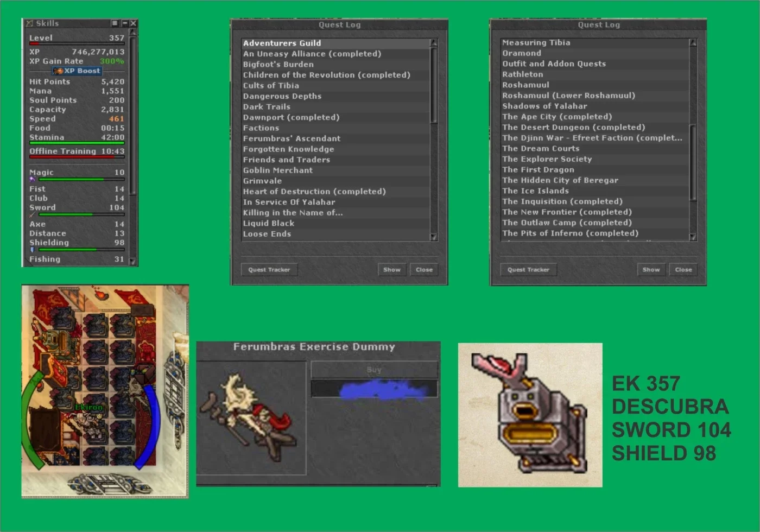Select the Dangerous Depths quest
Screen dimensions: 760x532
click(x=335, y=96)
